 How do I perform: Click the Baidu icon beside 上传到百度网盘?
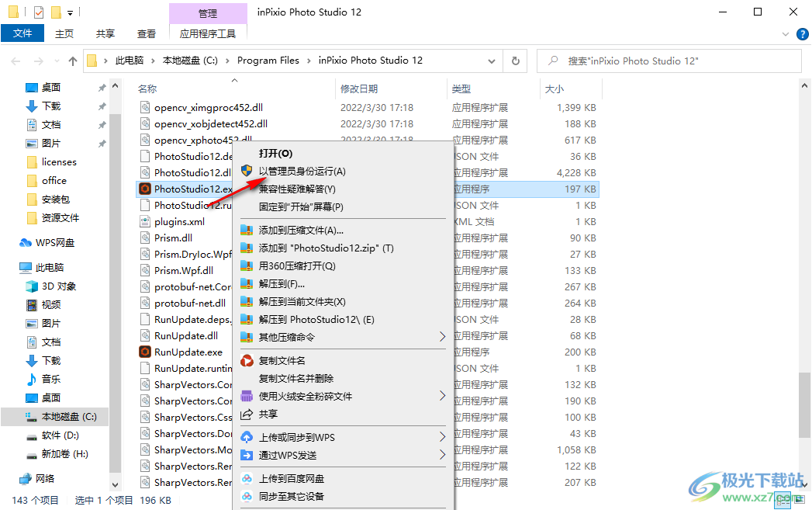(x=247, y=478)
